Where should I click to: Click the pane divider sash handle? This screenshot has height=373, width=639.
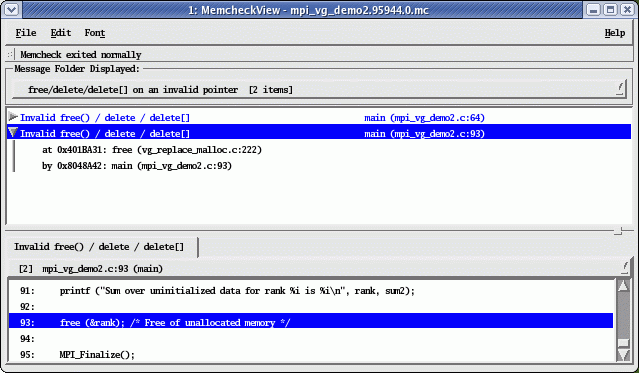(x=618, y=231)
